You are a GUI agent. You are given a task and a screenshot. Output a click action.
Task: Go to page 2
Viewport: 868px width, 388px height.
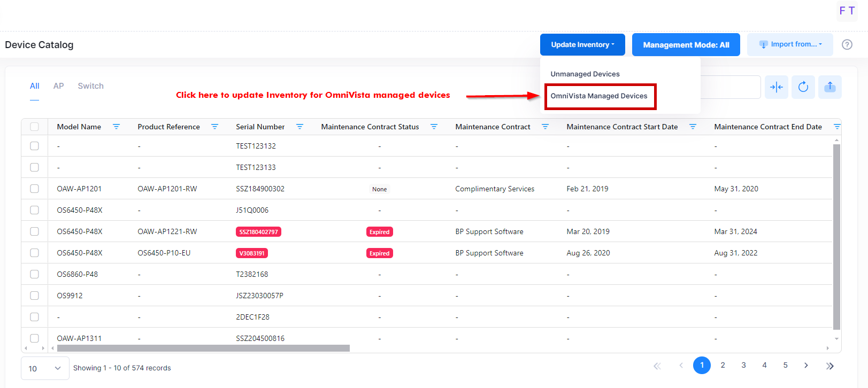(723, 365)
